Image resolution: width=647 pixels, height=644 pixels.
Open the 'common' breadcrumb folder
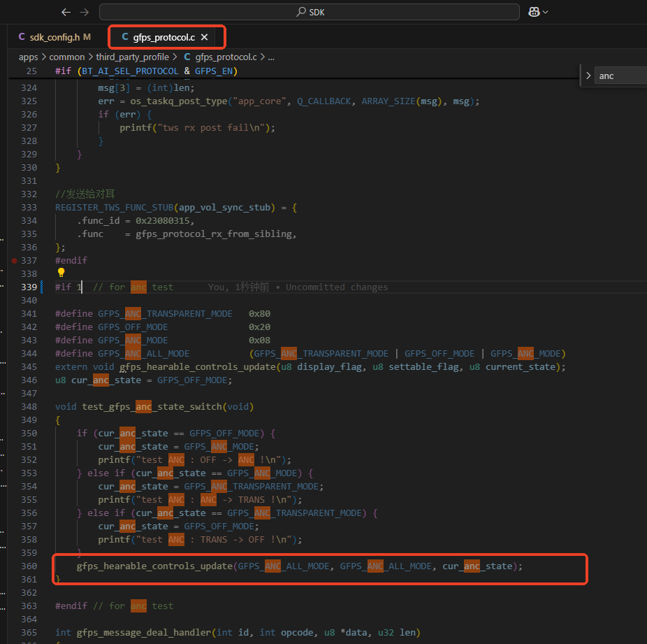(x=67, y=57)
